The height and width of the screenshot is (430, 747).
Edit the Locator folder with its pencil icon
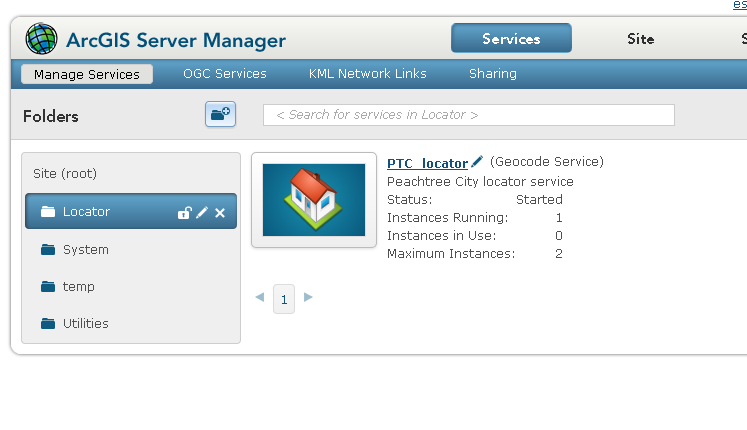[x=202, y=212]
